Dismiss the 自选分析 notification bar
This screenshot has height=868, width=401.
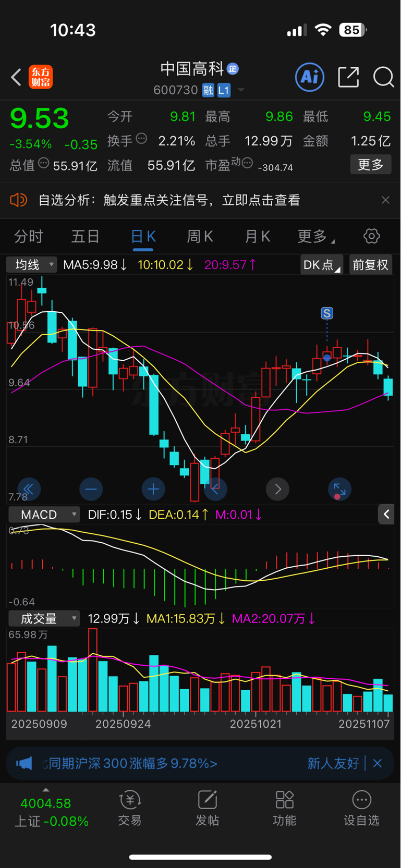point(385,200)
